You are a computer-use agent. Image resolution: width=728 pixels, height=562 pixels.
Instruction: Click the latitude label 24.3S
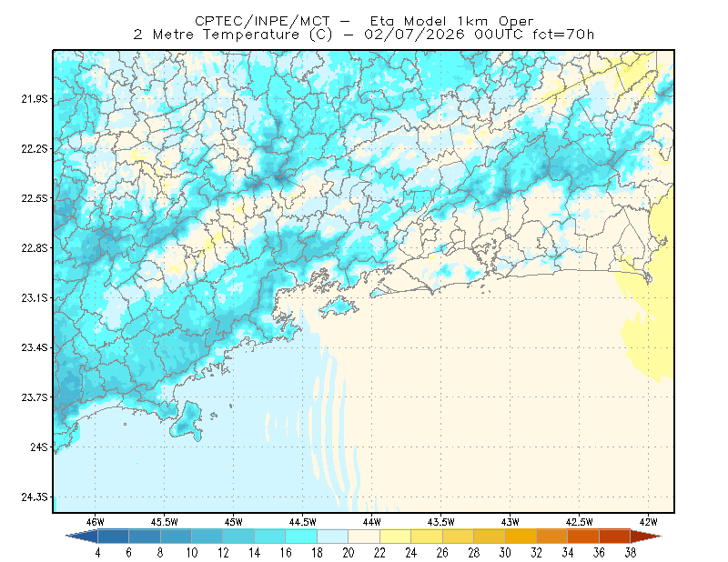tap(35, 497)
